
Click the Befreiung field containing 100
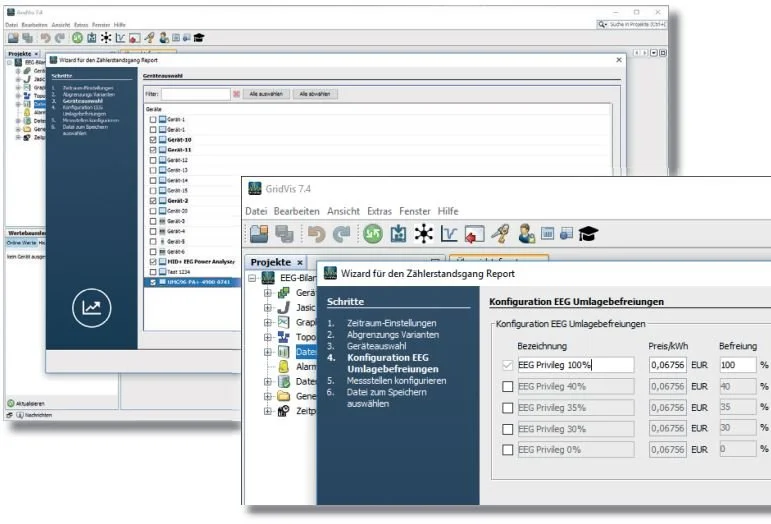pyautogui.click(x=738, y=365)
